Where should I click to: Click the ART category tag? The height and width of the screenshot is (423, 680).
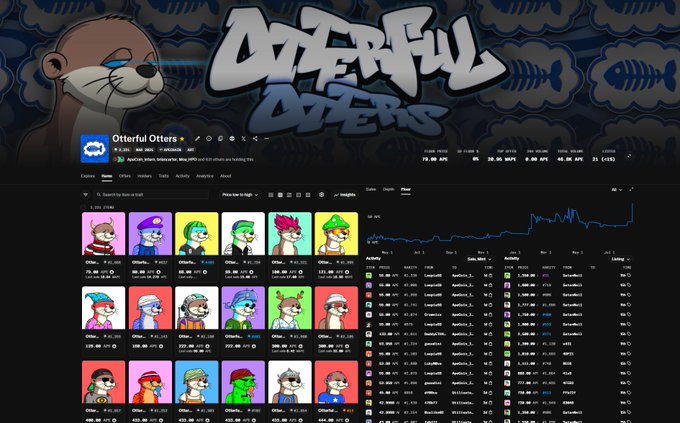(x=190, y=150)
